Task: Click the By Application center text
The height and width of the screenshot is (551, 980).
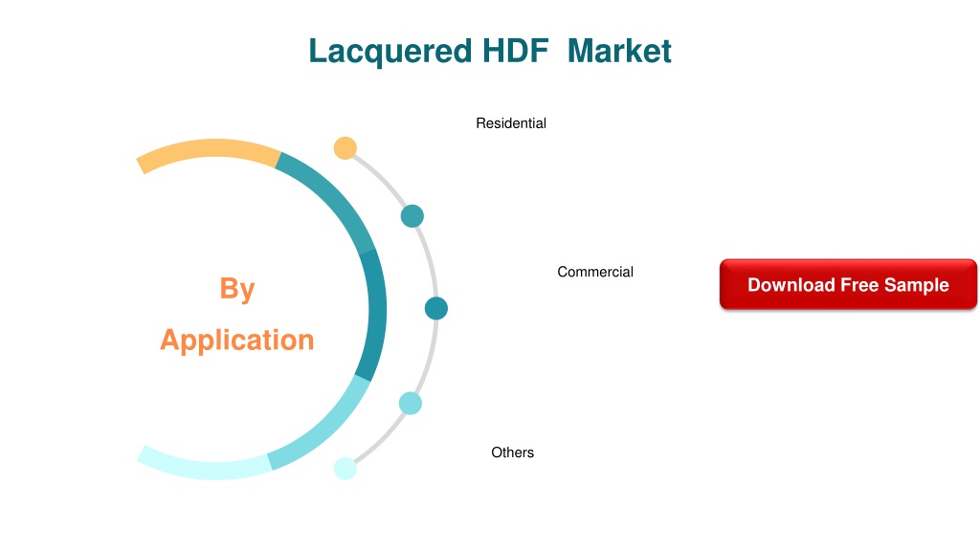Action: 237,314
